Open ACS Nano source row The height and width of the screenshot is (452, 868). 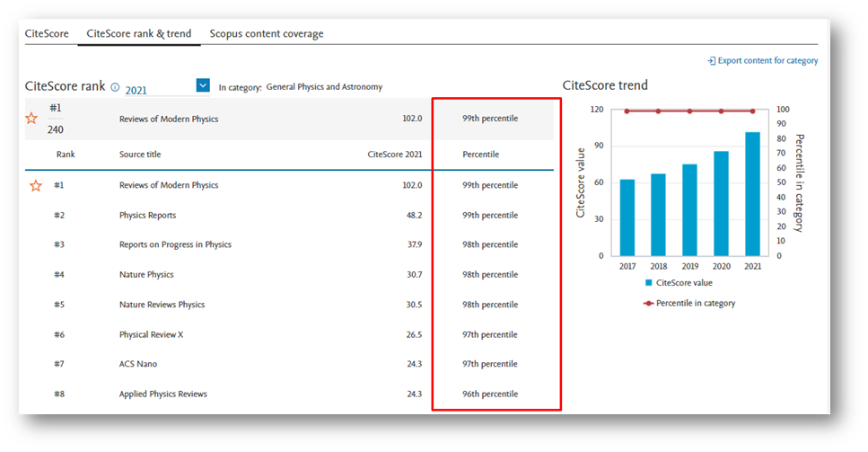[138, 364]
